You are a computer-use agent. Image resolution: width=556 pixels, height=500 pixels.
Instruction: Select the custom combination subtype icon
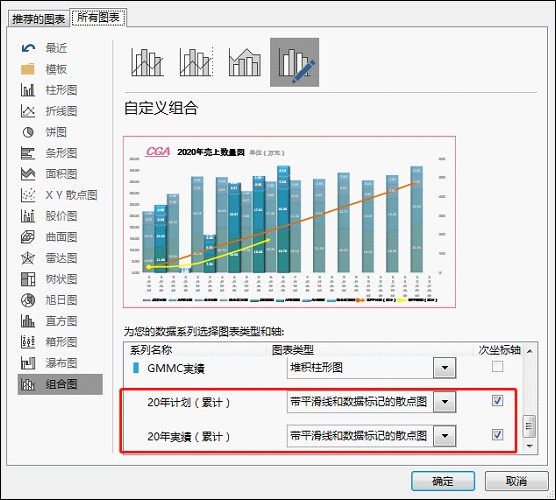[294, 62]
